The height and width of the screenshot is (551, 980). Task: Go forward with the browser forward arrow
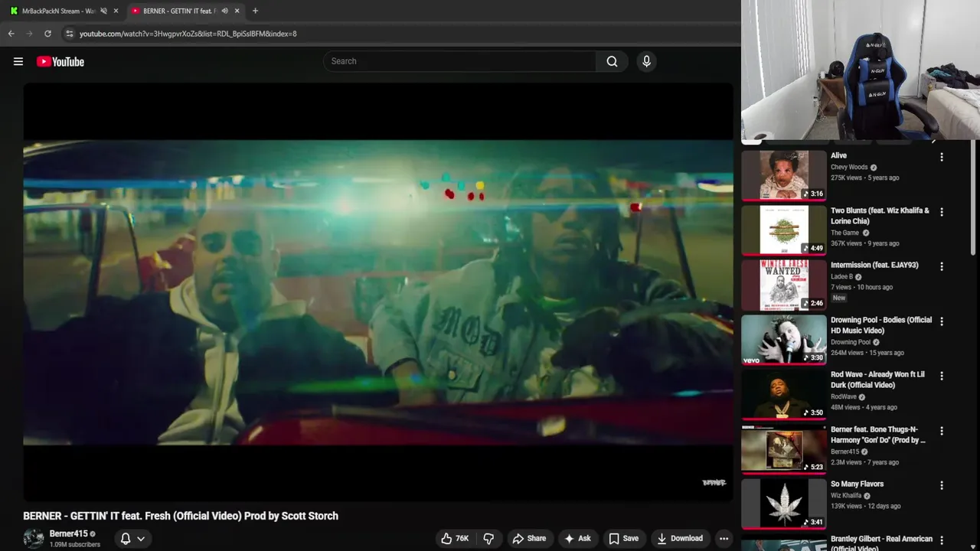pyautogui.click(x=30, y=34)
